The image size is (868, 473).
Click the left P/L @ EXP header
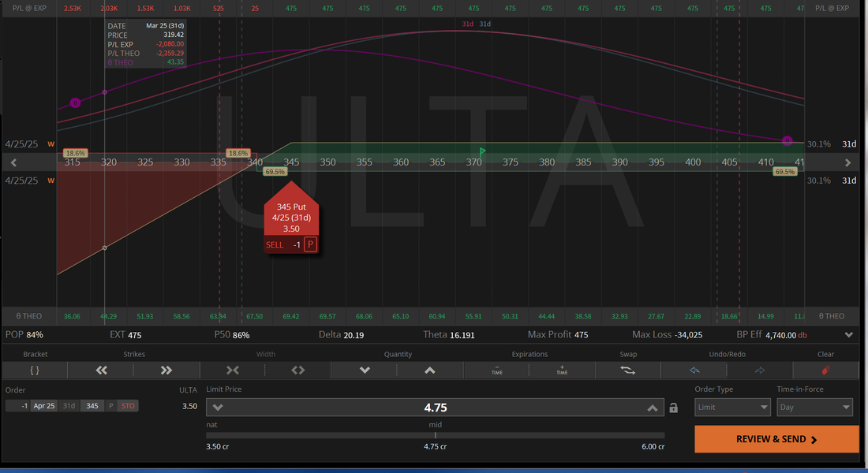pyautogui.click(x=29, y=9)
